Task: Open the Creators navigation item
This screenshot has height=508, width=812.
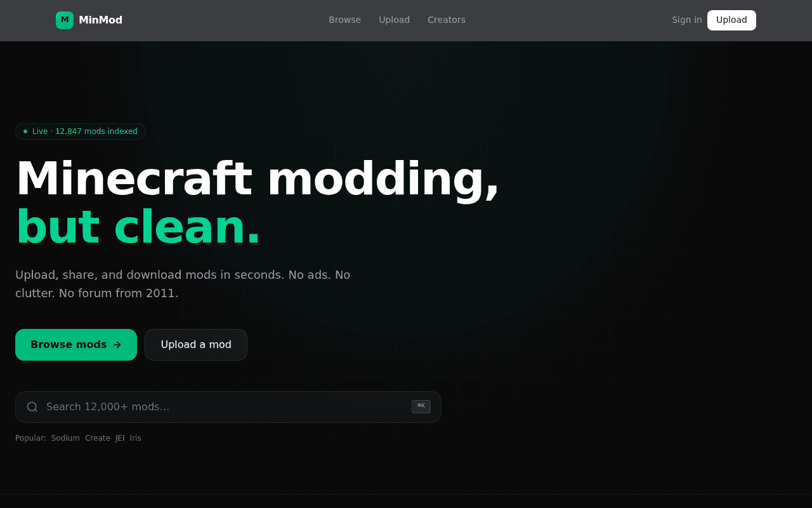Action: point(447,20)
